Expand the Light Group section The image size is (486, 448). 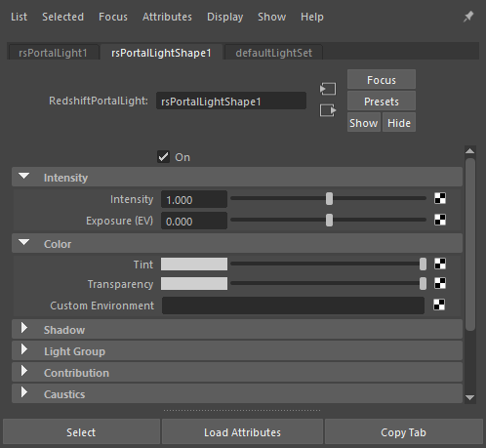(x=24, y=349)
